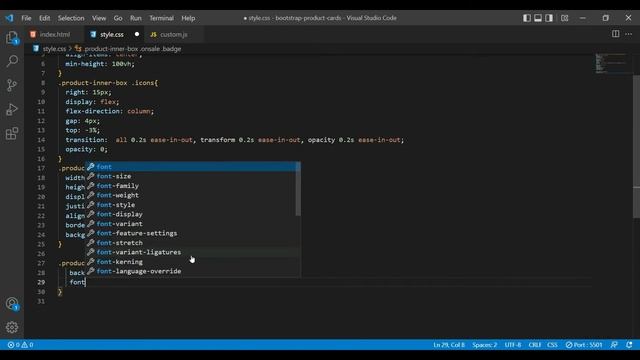Viewport: 640px width, 360px height.
Task: Click the 'flex-direction: column;' line
Action: tap(110, 111)
